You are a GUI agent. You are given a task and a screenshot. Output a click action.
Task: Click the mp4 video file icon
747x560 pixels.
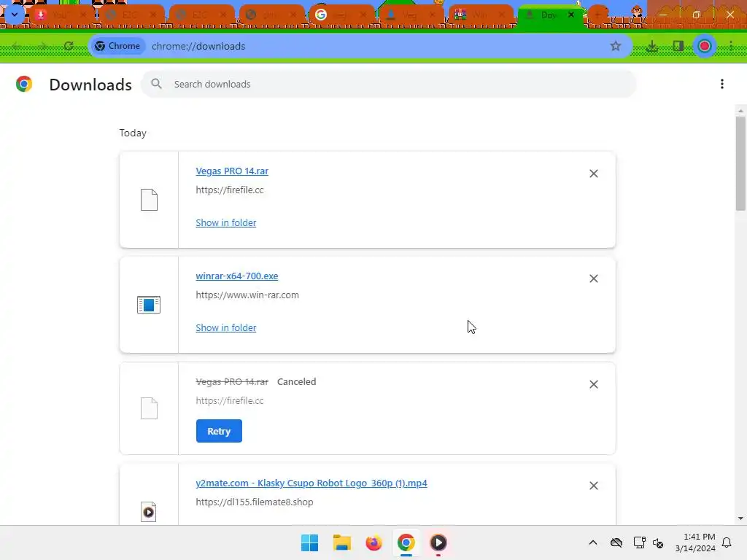[149, 512]
